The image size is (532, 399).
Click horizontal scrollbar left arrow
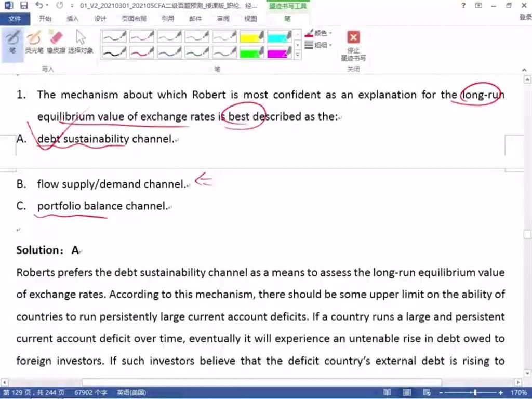[4, 382]
